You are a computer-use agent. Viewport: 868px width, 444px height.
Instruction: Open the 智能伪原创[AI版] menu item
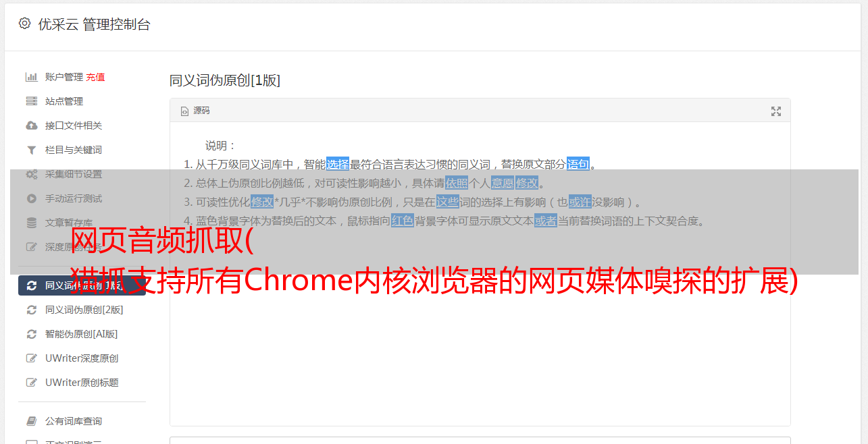pos(82,334)
